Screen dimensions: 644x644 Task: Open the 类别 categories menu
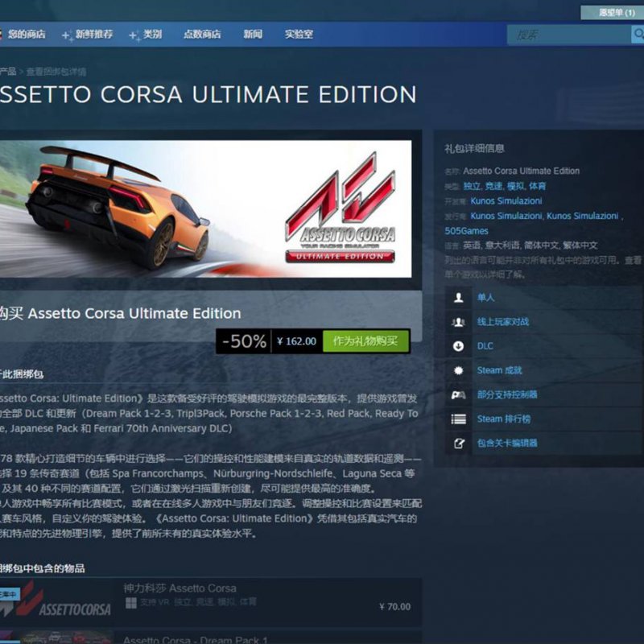coord(152,34)
